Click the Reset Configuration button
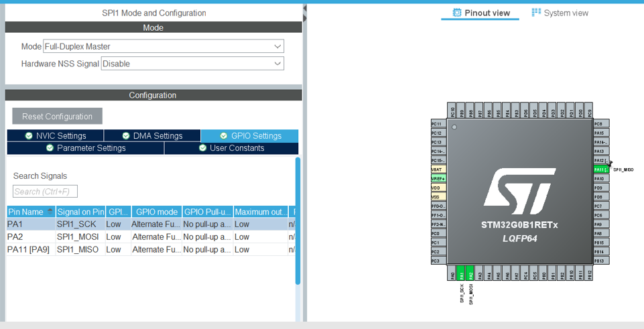The image size is (644, 329). (x=57, y=116)
